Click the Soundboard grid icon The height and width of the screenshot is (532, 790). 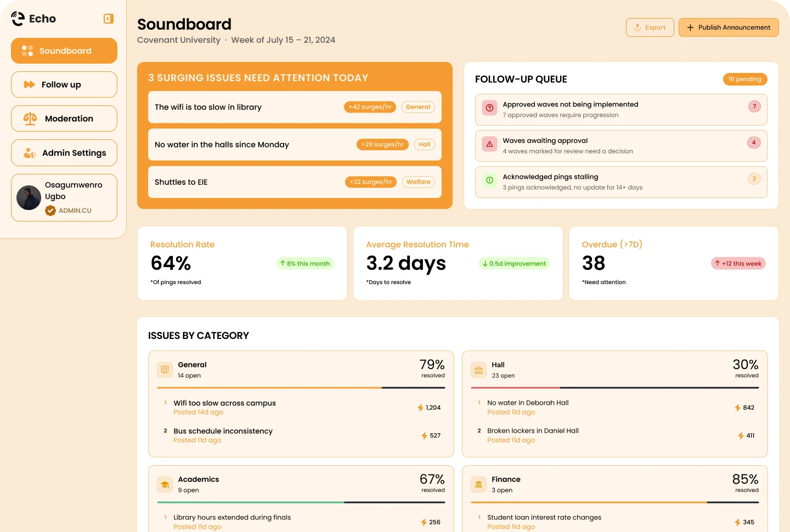coord(27,51)
